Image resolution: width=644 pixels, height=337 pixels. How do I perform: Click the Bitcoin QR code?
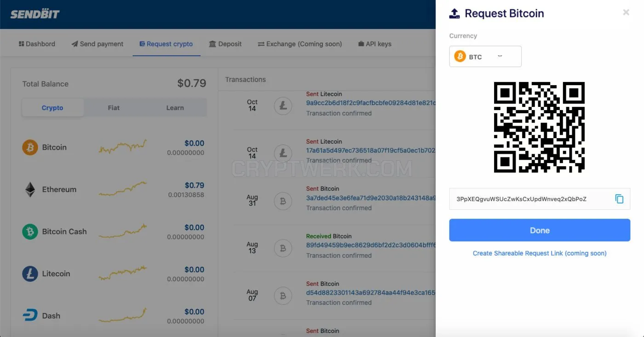pos(539,128)
